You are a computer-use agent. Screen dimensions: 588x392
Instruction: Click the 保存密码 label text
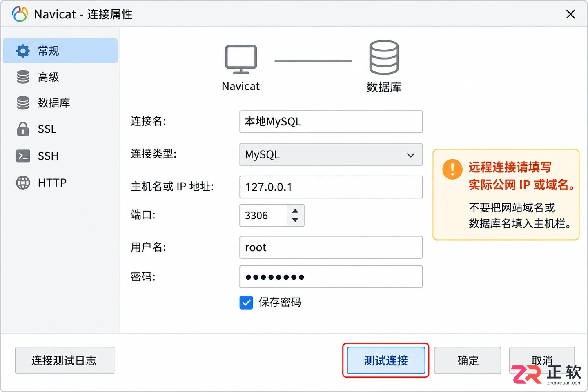coord(280,303)
